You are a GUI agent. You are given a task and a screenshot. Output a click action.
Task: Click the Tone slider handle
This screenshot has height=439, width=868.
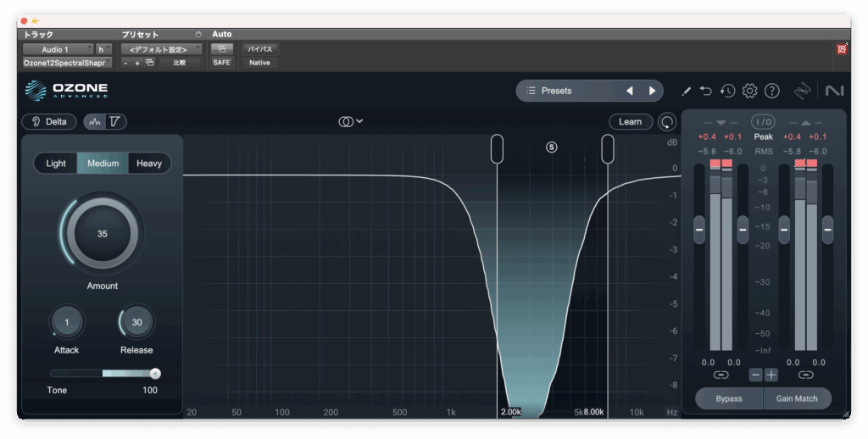(155, 373)
